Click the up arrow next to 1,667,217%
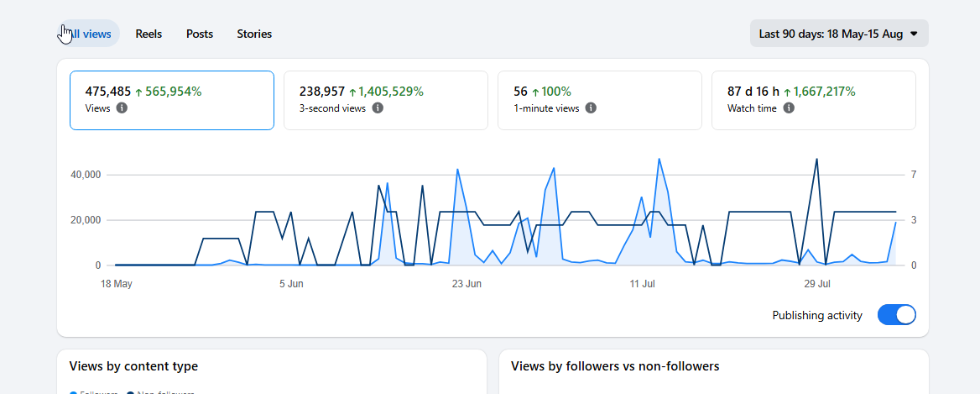This screenshot has width=980, height=394. 787,92
